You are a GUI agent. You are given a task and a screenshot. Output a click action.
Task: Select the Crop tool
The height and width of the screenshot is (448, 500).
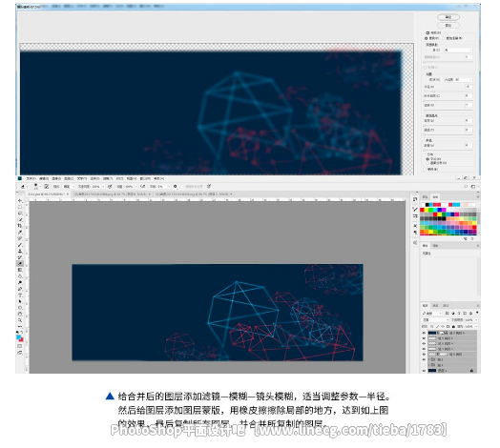tap(20, 226)
